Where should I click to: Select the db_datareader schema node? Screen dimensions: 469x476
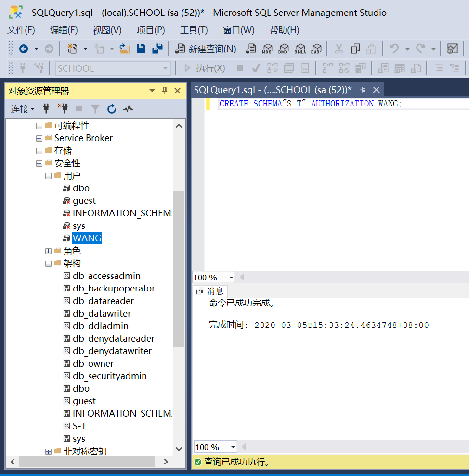tap(103, 301)
